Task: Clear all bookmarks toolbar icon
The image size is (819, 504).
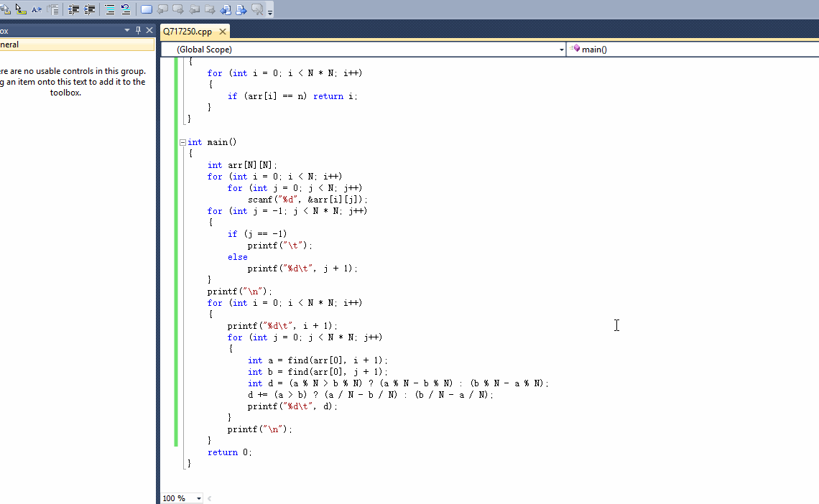Action: 257,9
